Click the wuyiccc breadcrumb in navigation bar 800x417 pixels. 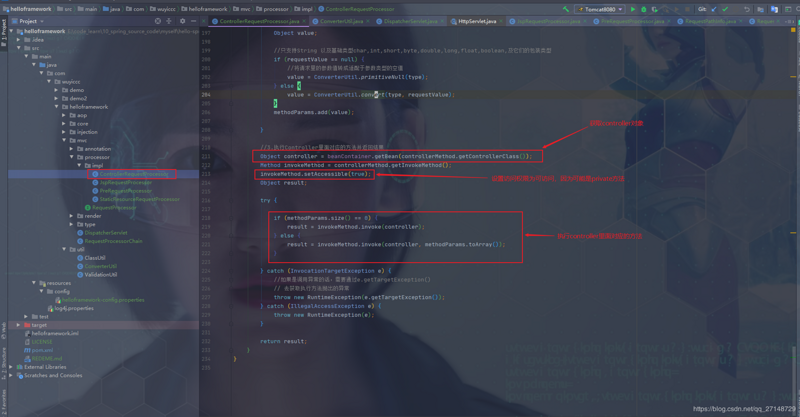coord(162,9)
